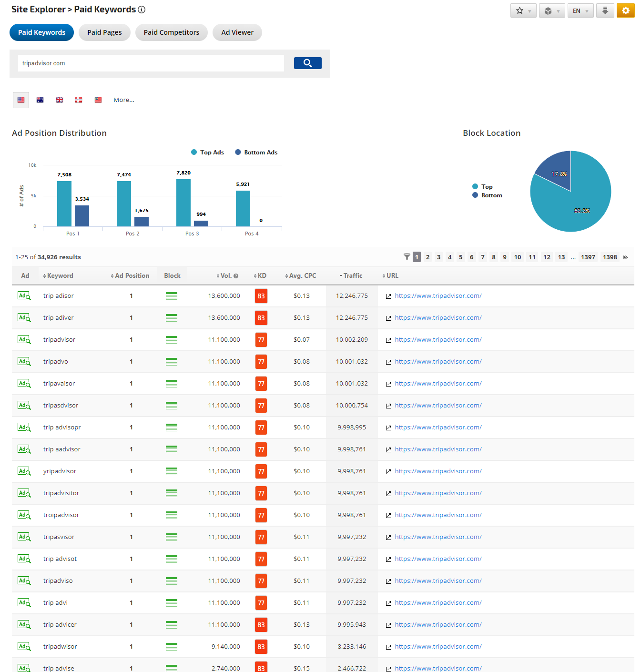The width and height of the screenshot is (641, 672).
Task: Click the download export arrow icon
Action: click(x=605, y=10)
